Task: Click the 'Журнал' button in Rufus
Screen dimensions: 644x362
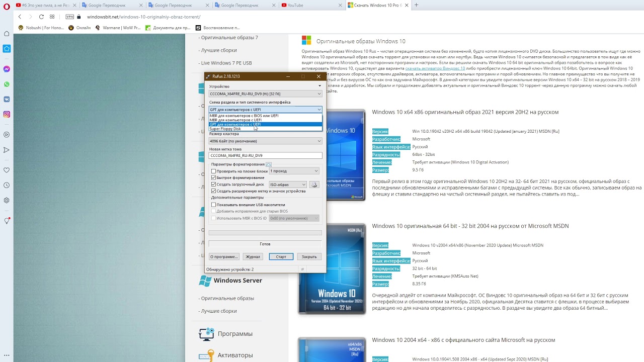Action: click(253, 256)
